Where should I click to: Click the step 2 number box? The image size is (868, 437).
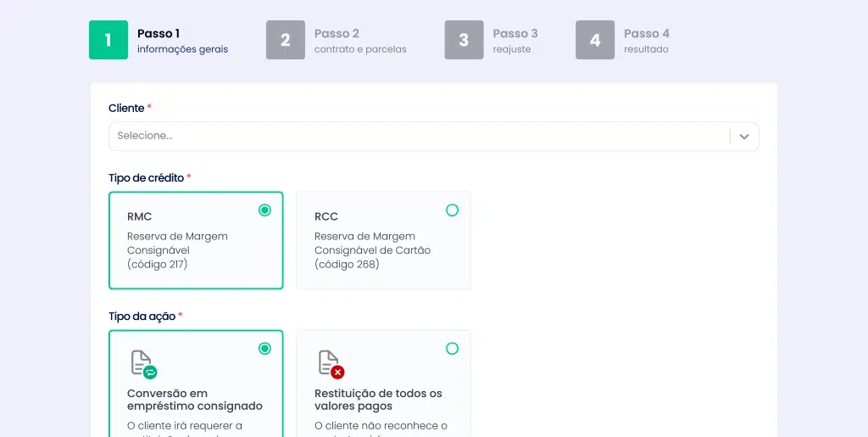[285, 40]
